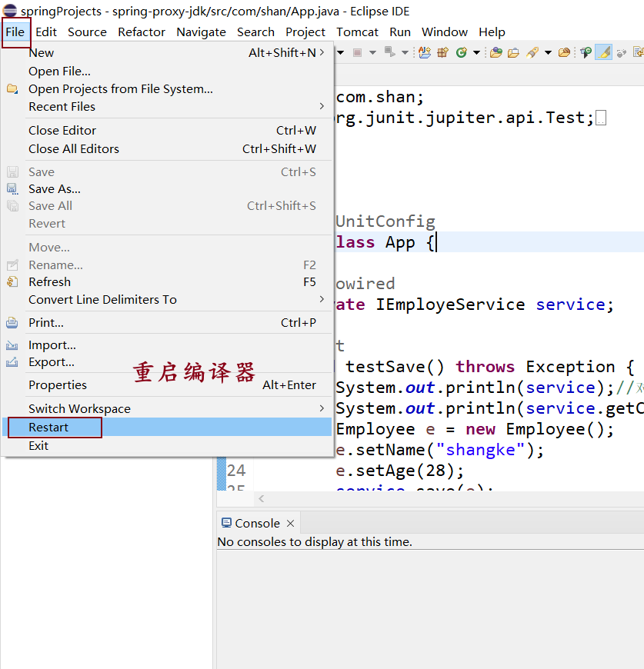This screenshot has height=669, width=644.
Task: Choose Close All Editors entry
Action: tap(167, 149)
